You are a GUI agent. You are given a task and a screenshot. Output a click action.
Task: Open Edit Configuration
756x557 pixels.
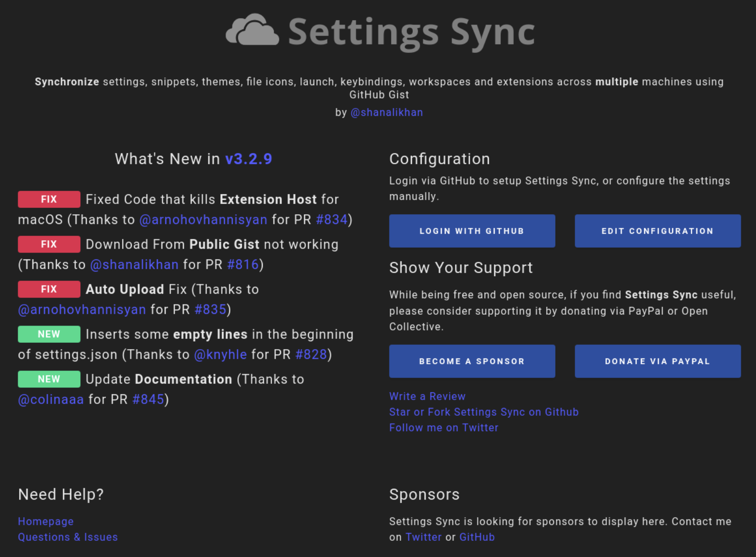point(657,231)
